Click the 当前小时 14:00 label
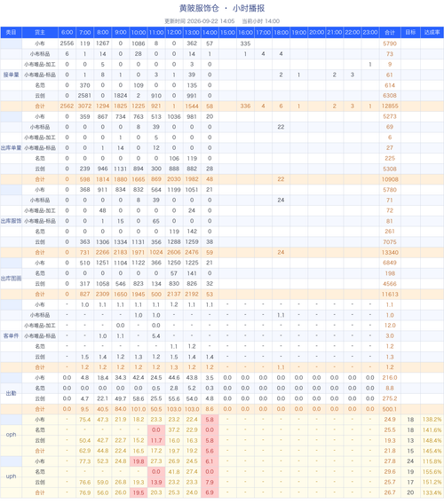444x504 pixels. (260, 21)
